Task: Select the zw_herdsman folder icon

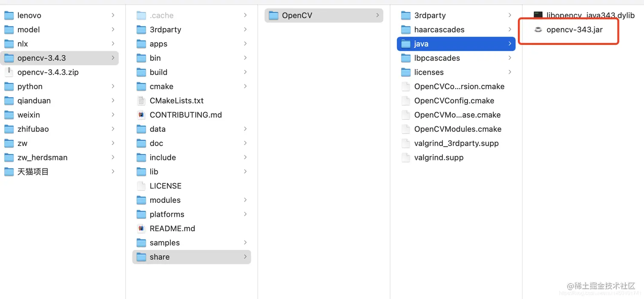Action: 9,157
